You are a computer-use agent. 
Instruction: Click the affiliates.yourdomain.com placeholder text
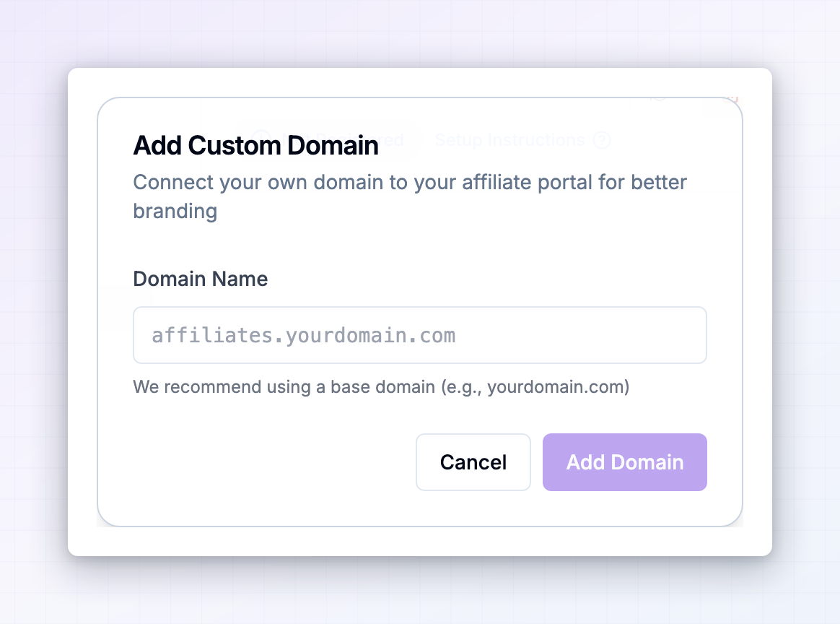(303, 336)
